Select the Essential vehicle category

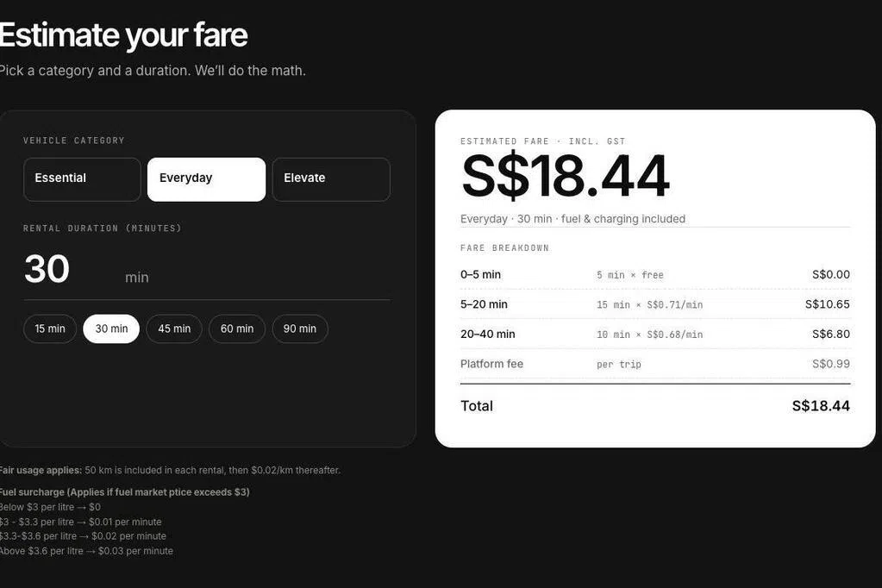(82, 179)
